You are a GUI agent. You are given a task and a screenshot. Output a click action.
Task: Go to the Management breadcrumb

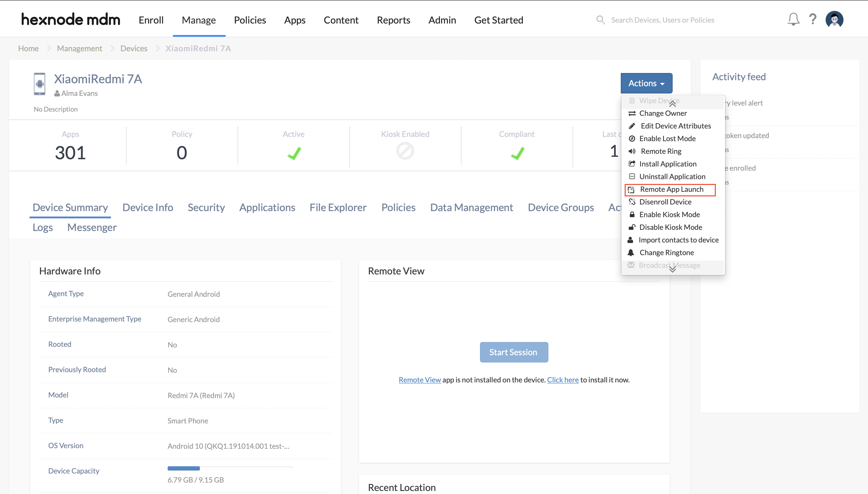coord(79,49)
